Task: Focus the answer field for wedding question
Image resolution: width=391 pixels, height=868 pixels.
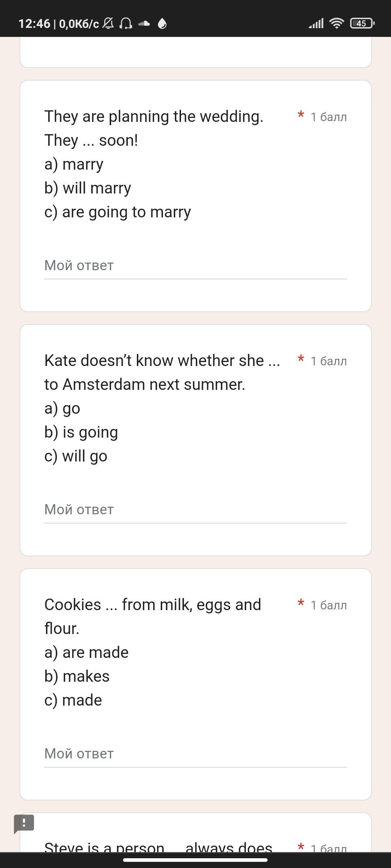Action: (x=195, y=266)
